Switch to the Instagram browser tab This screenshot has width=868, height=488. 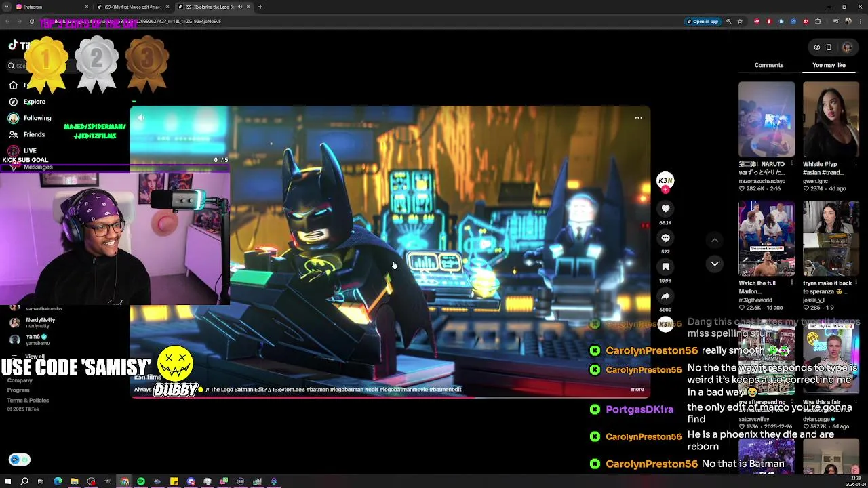[x=53, y=7]
